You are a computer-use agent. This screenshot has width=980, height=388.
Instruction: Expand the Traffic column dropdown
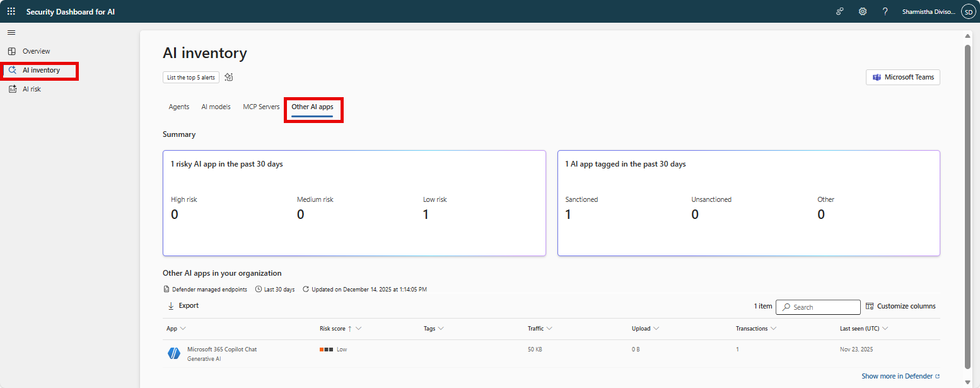click(550, 329)
